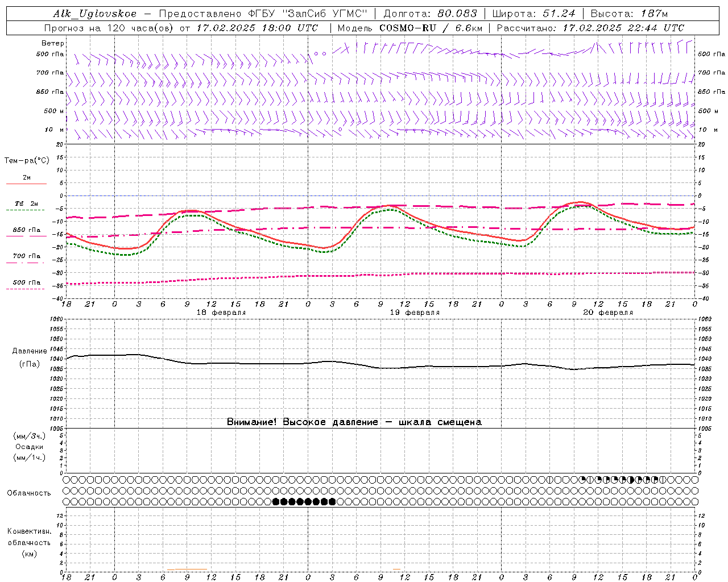Viewport: 728px width, 582px height.
Task: Click the "Тем-ра(°C)" temperature panel label
Action: coord(27,161)
